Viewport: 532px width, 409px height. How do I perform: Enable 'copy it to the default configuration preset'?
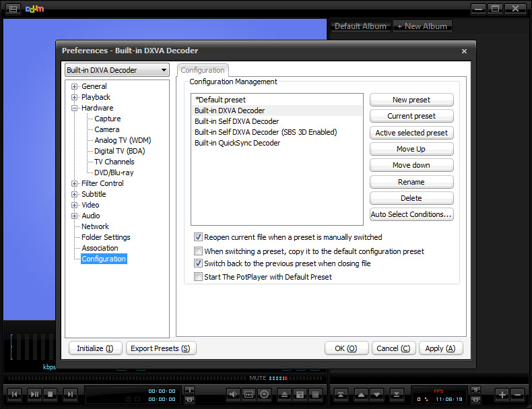click(x=198, y=251)
